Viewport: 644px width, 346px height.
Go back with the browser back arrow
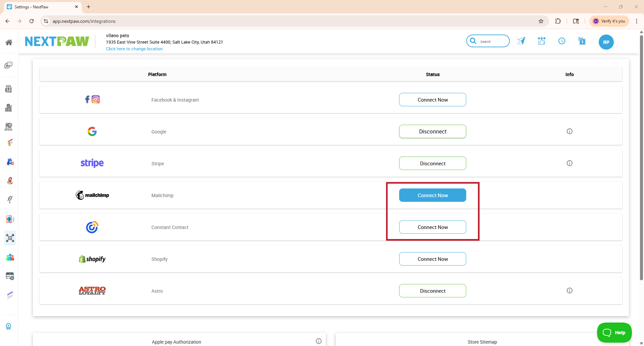[7, 21]
